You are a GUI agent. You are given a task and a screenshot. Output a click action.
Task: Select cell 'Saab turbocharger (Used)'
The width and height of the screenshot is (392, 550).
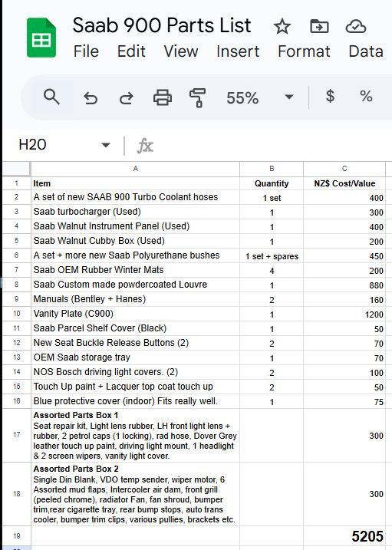(x=135, y=212)
